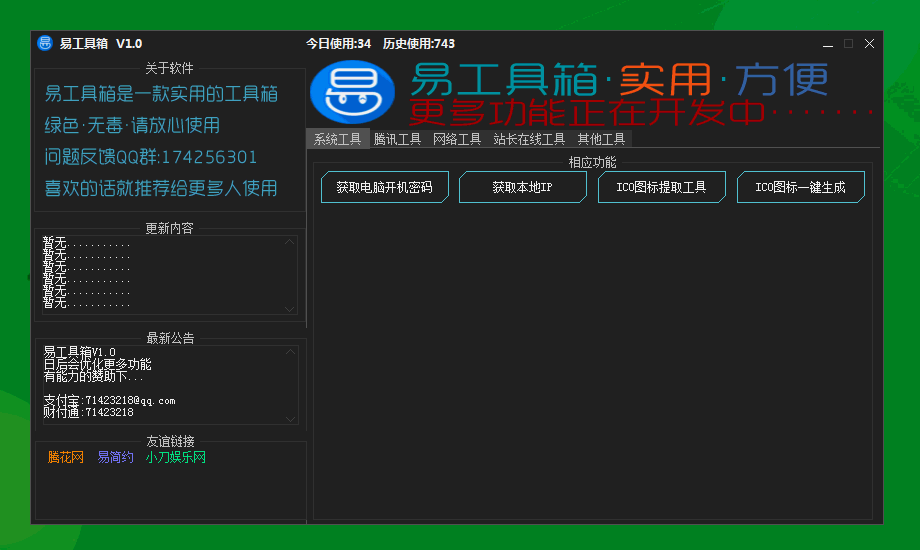The image size is (920, 550).
Task: Open the 腾花网 friendly link
Action: click(66, 457)
